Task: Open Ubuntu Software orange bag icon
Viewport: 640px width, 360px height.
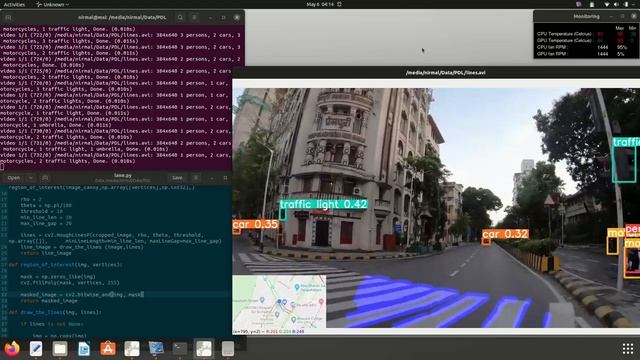Action: point(108,349)
